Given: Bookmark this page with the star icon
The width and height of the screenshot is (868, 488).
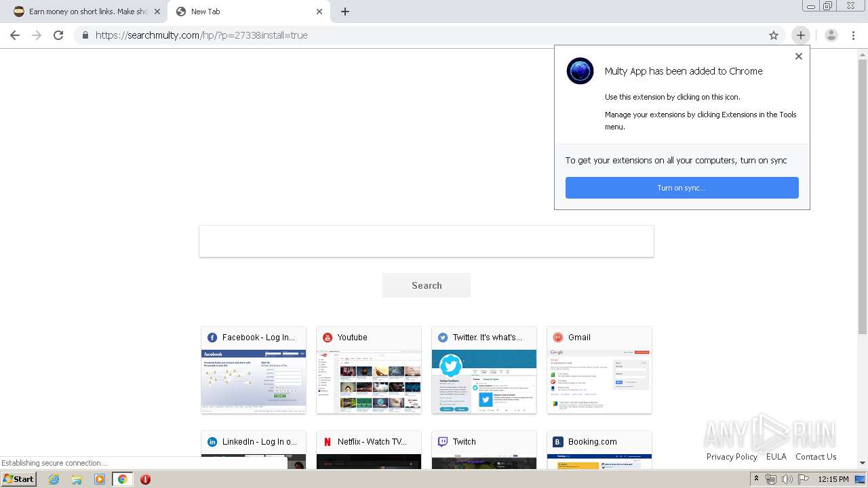Looking at the screenshot, I should tap(774, 35).
